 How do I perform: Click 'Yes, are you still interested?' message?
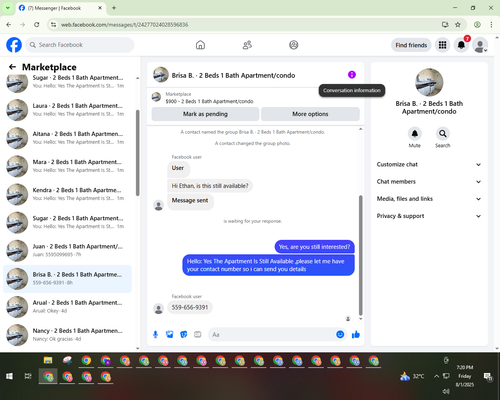314,247
